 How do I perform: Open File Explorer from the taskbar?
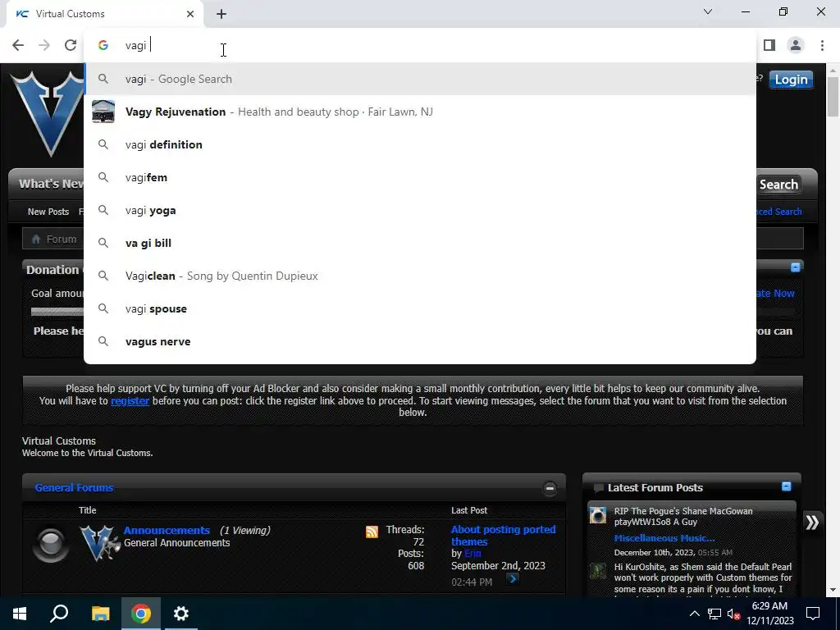point(100,614)
